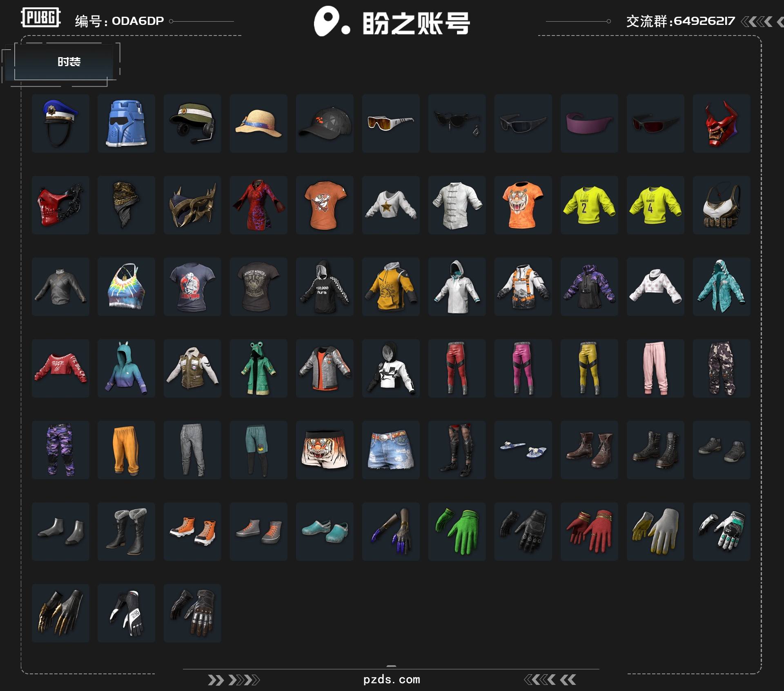Viewport: 784px width, 691px height.
Task: Pick the pink sweatpants item
Action: click(x=655, y=368)
